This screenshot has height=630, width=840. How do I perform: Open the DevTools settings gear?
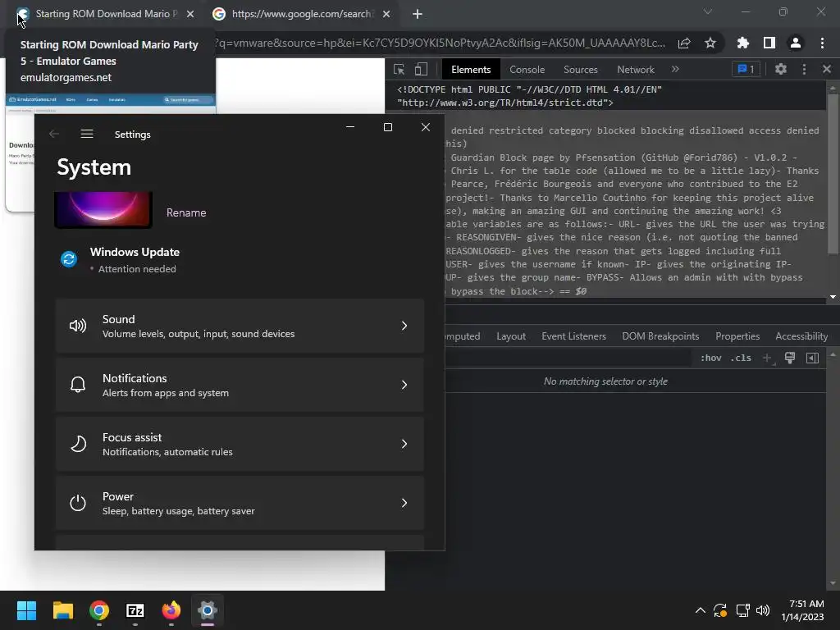pos(781,69)
